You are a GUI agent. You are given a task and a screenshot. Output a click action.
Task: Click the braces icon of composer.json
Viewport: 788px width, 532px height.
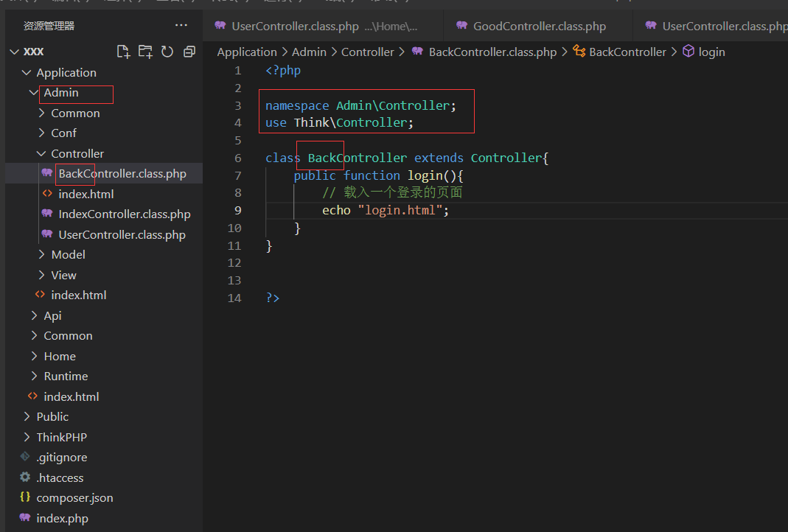[25, 497]
